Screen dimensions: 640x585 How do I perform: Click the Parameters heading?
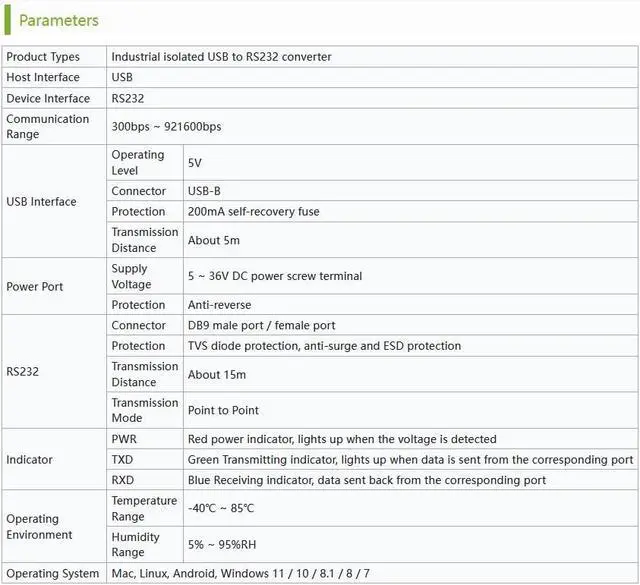pyautogui.click(x=59, y=20)
